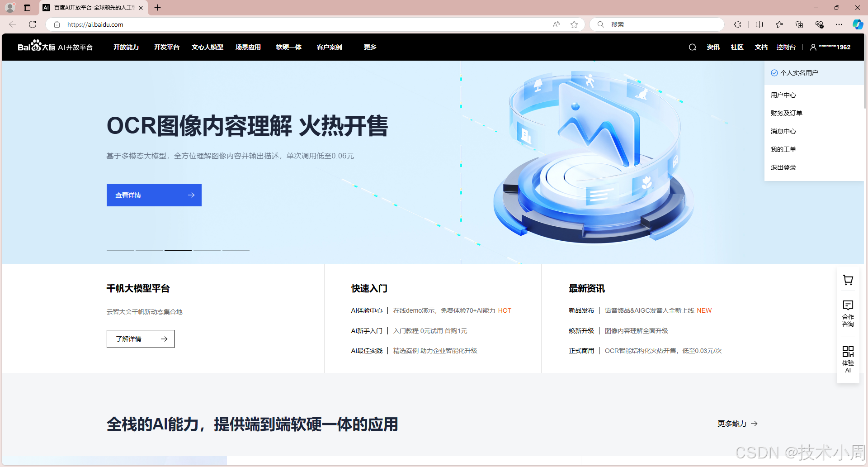Open the 软硬一体 navigation menu
Screen dimensions: 868x467
[289, 47]
